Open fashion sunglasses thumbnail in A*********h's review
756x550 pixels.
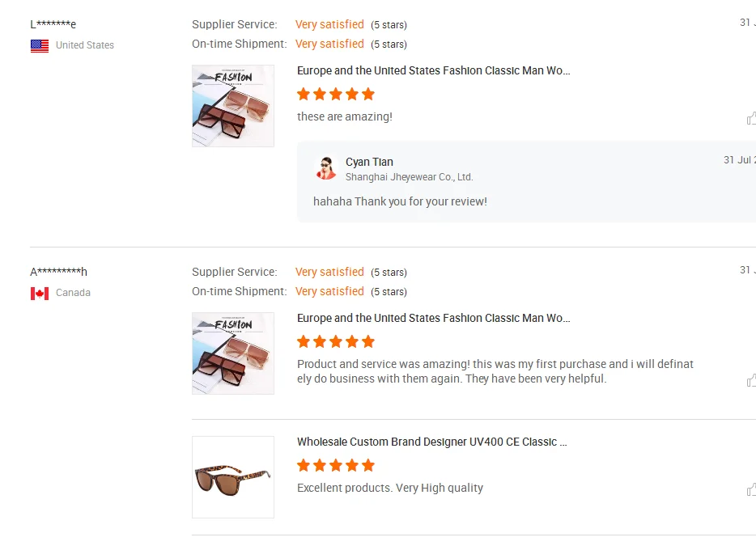point(233,353)
